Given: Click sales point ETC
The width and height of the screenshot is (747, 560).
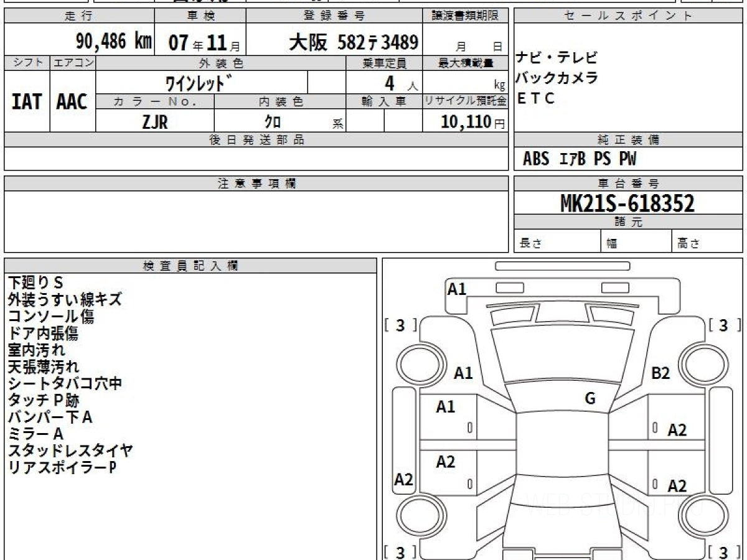Looking at the screenshot, I should pos(535,98).
